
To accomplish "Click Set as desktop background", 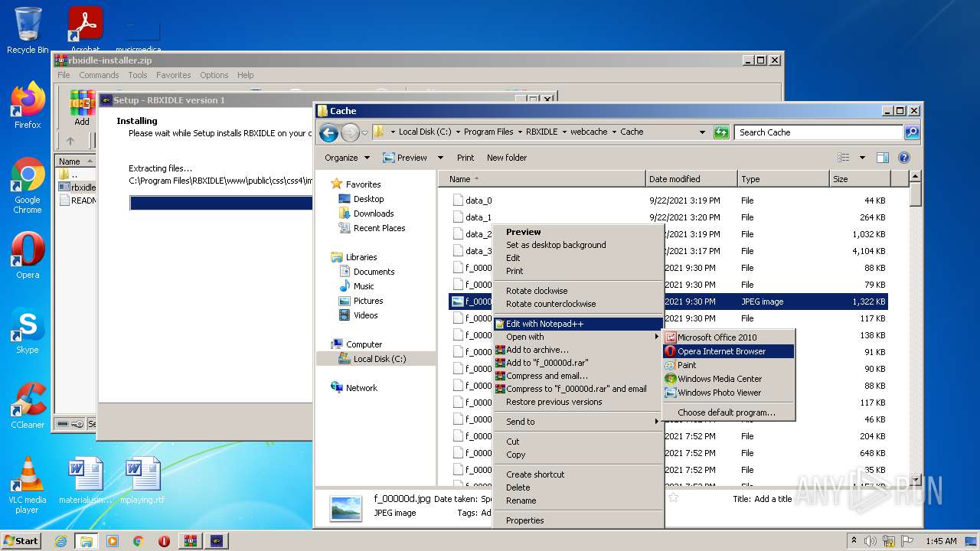I will [x=578, y=245].
